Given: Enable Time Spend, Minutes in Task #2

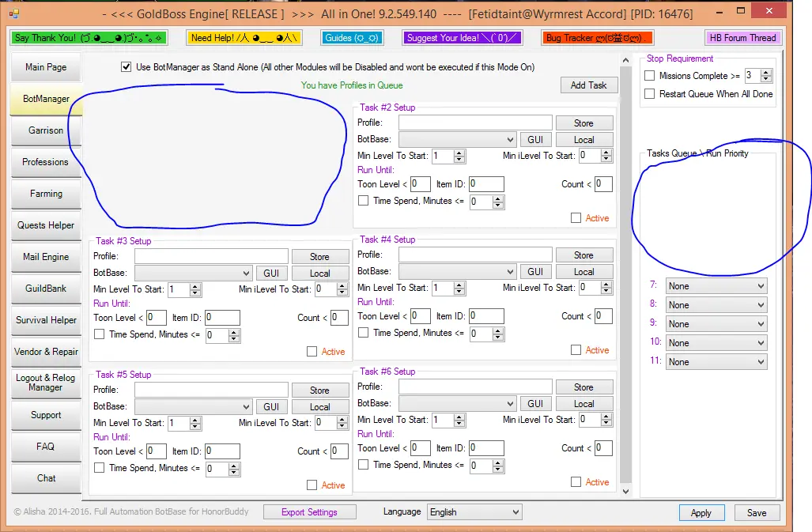Looking at the screenshot, I should point(364,200).
